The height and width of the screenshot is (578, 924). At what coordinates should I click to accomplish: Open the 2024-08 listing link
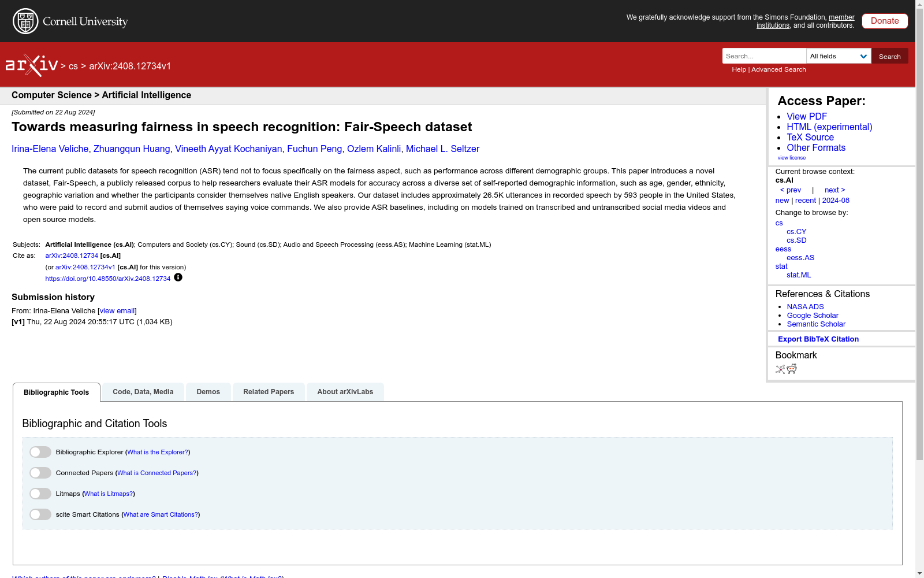[836, 201]
